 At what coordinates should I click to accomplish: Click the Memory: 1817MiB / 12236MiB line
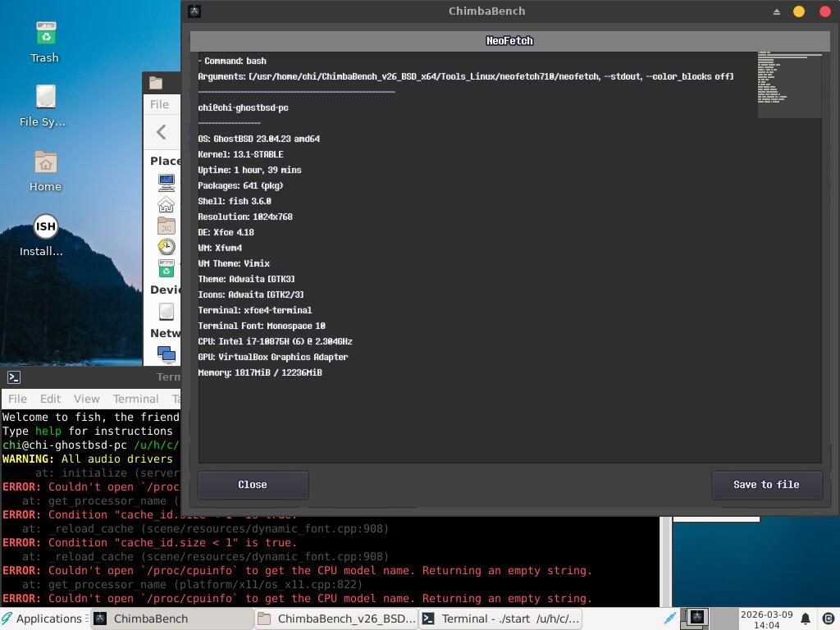260,372
